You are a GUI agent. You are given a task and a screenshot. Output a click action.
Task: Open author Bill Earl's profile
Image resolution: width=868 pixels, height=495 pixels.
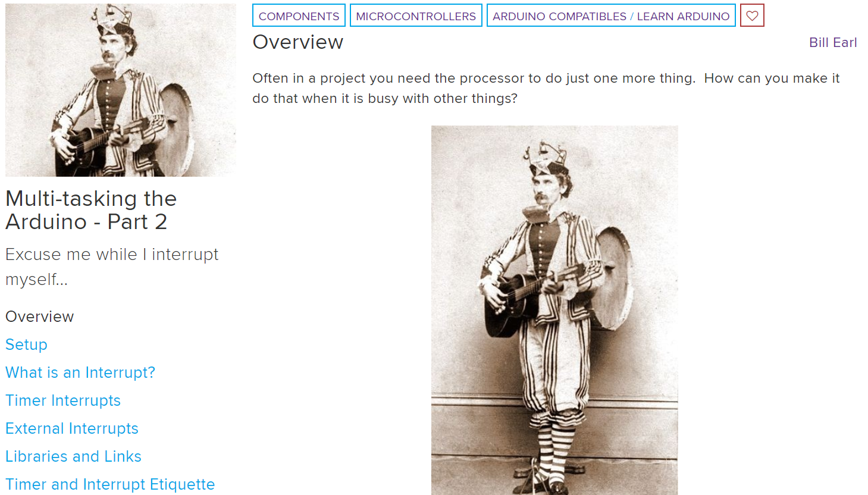833,43
